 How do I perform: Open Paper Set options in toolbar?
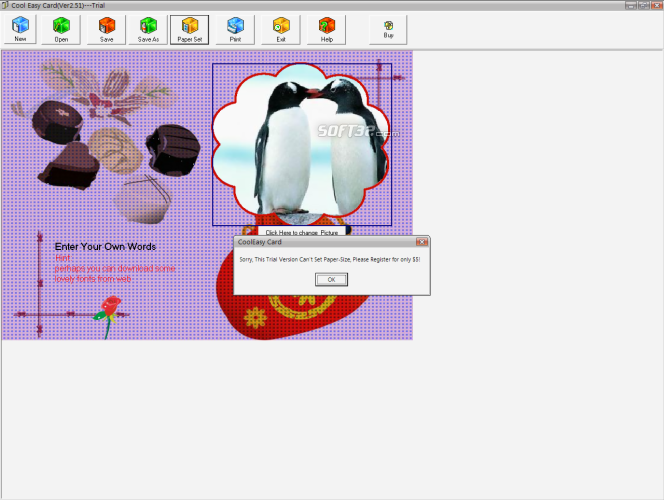[189, 29]
